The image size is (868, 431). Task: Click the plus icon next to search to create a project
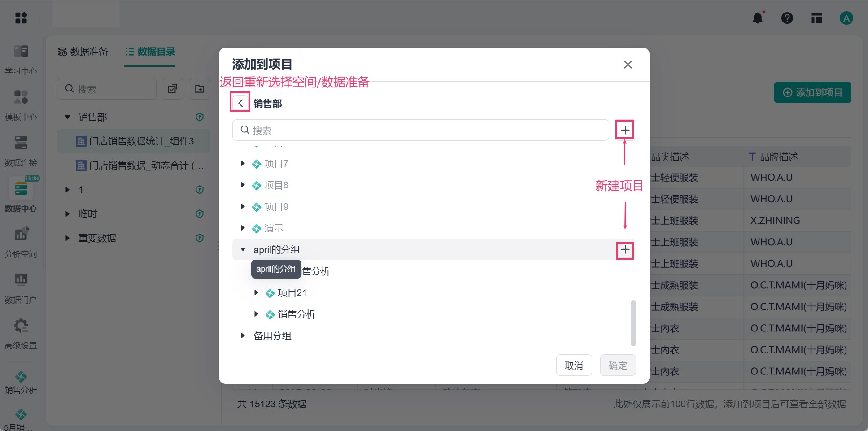pos(625,130)
